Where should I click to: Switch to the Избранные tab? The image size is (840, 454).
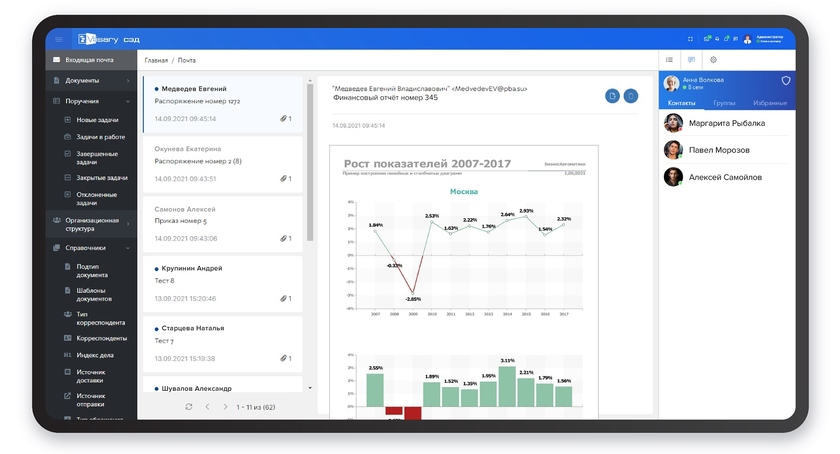point(769,103)
